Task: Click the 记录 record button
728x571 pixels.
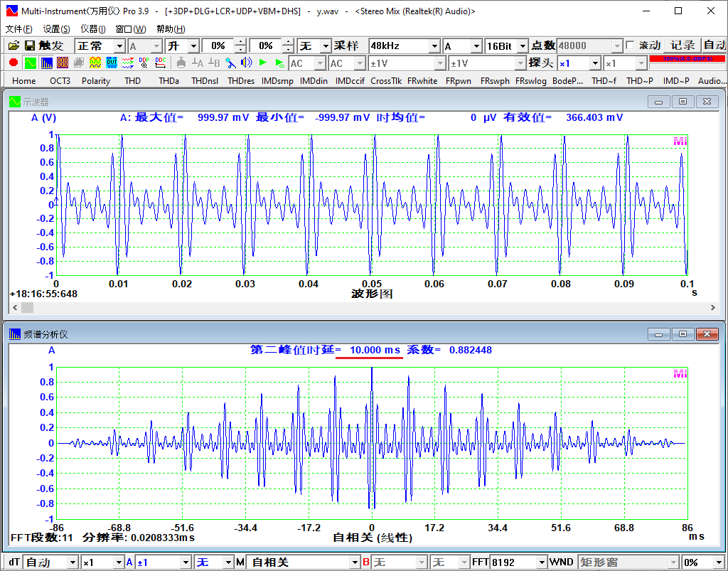Action: [x=682, y=46]
